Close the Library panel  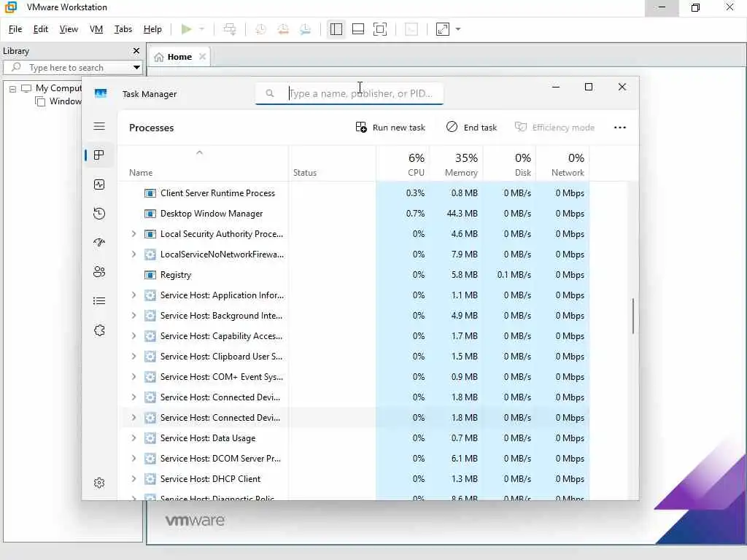(x=136, y=51)
